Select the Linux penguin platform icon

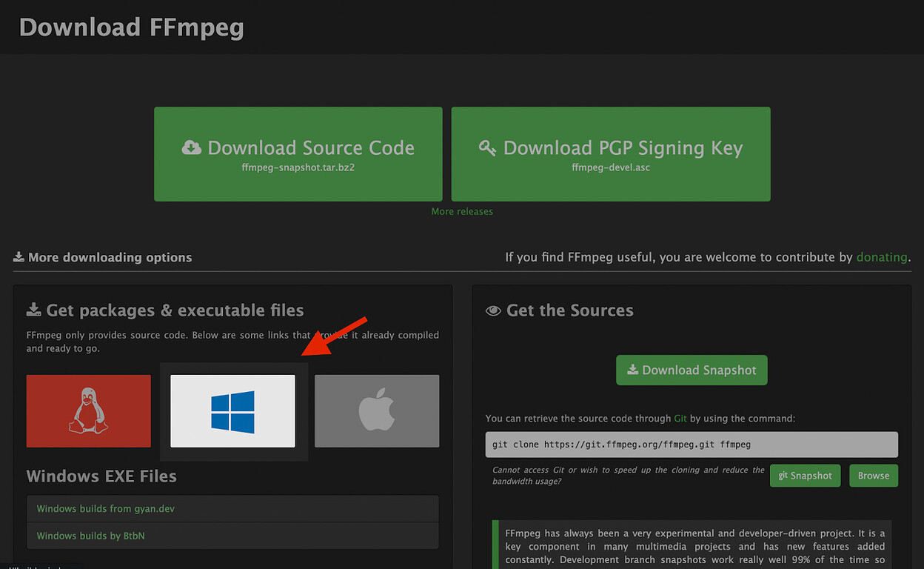(88, 410)
